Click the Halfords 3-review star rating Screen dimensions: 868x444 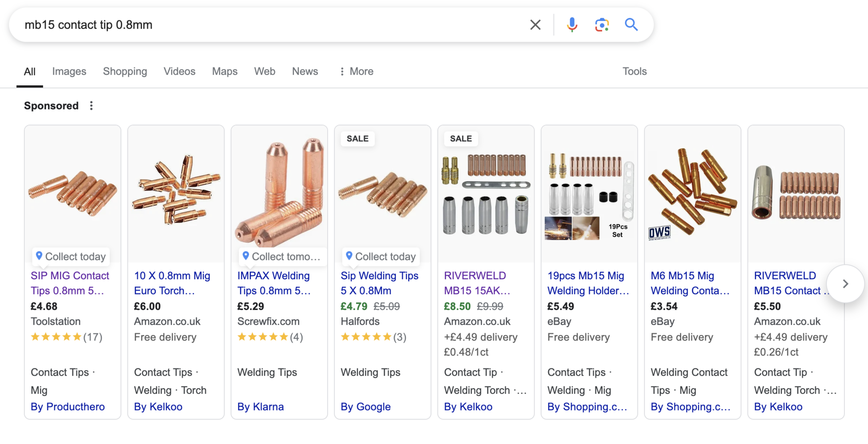[x=373, y=337]
